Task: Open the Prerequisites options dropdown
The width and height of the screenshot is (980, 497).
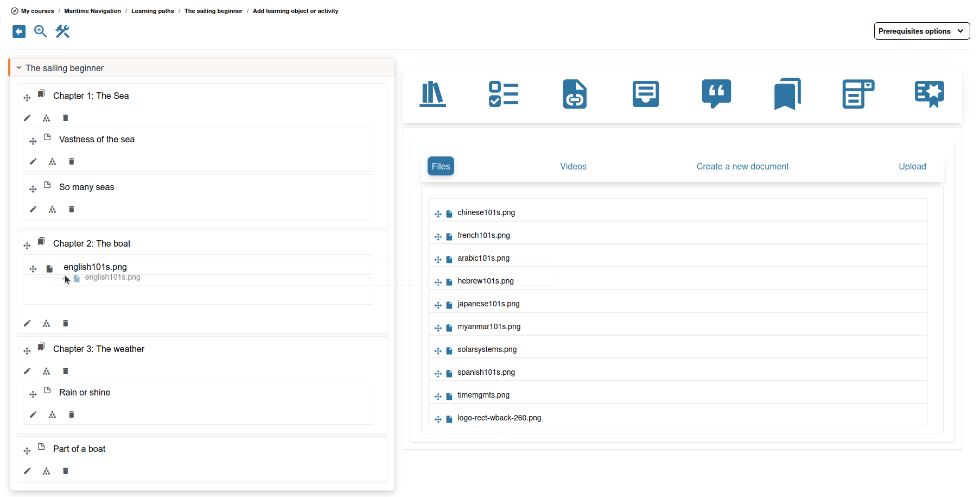Action: 921,31
